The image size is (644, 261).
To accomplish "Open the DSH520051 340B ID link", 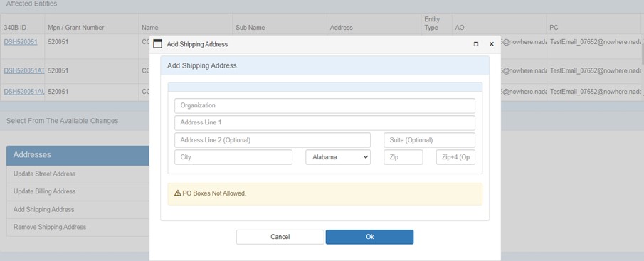I will 21,41.
